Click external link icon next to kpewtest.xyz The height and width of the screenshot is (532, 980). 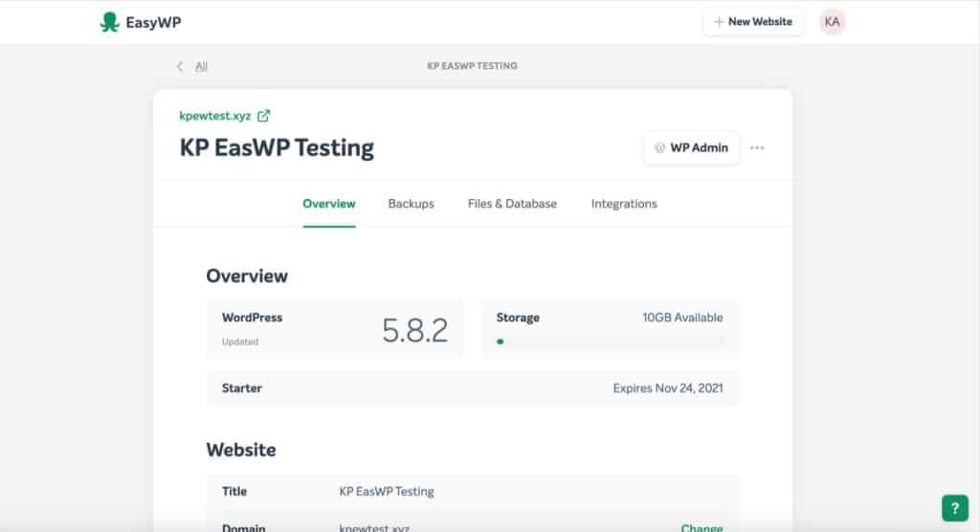click(264, 116)
